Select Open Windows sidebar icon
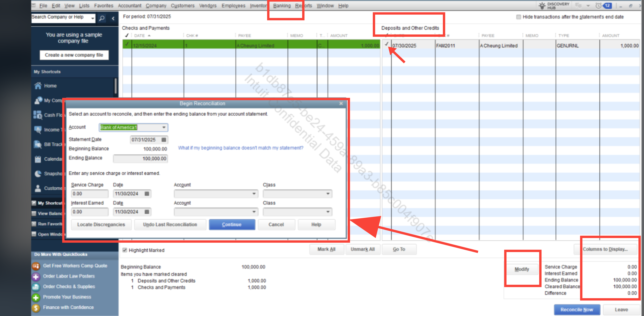 (34, 234)
